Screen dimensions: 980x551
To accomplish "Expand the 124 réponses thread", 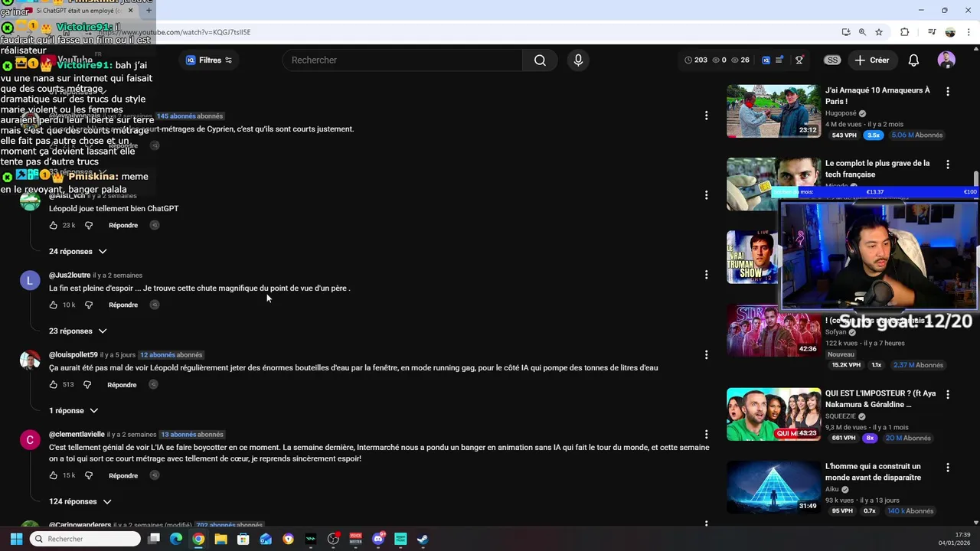I will [x=80, y=502].
